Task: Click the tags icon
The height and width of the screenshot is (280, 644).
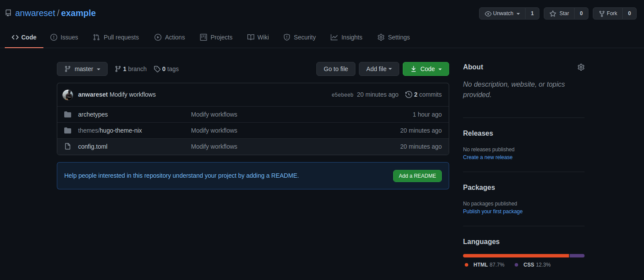Action: click(x=157, y=69)
